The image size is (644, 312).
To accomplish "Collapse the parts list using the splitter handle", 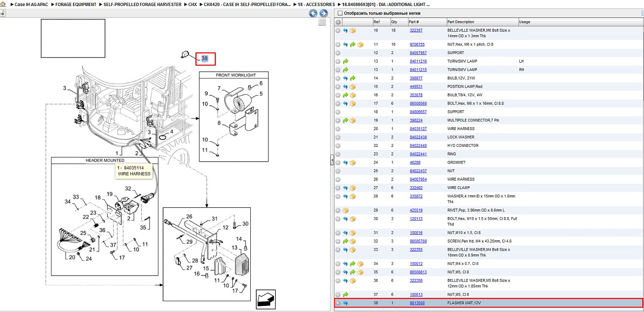I will coord(332,161).
